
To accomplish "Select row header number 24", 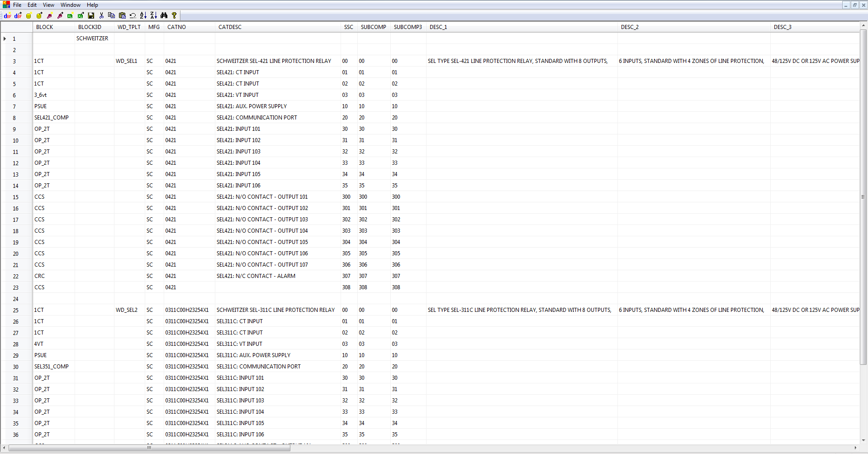I will click(x=16, y=299).
